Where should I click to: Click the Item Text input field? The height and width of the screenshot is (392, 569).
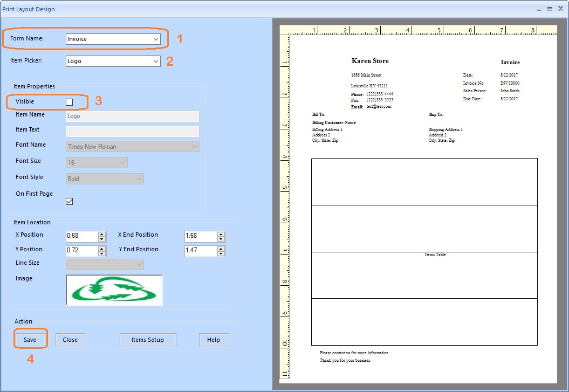click(132, 132)
